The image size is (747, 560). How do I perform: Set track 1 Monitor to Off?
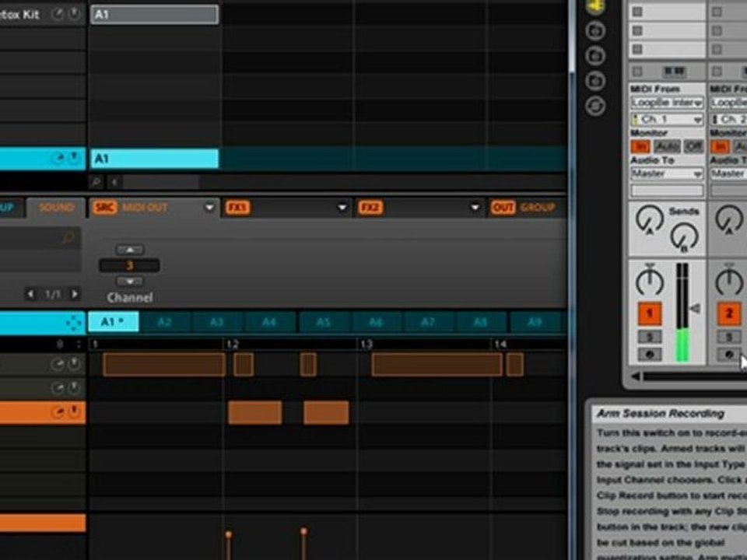(x=693, y=146)
